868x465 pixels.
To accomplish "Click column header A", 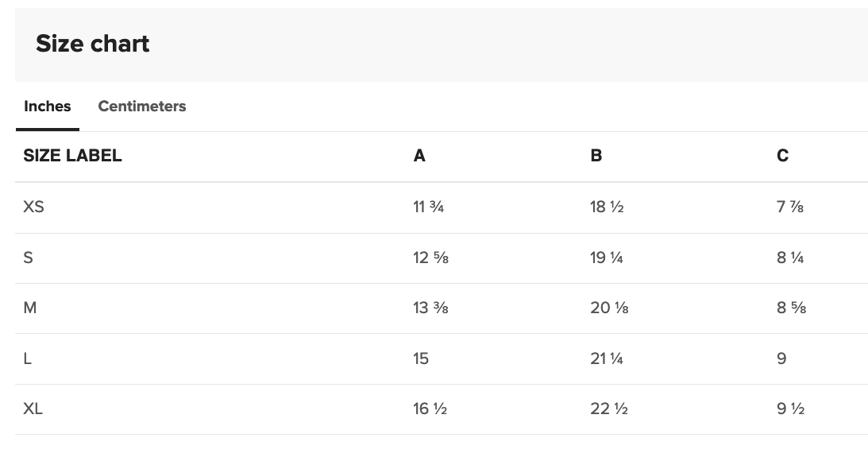I will point(419,156).
